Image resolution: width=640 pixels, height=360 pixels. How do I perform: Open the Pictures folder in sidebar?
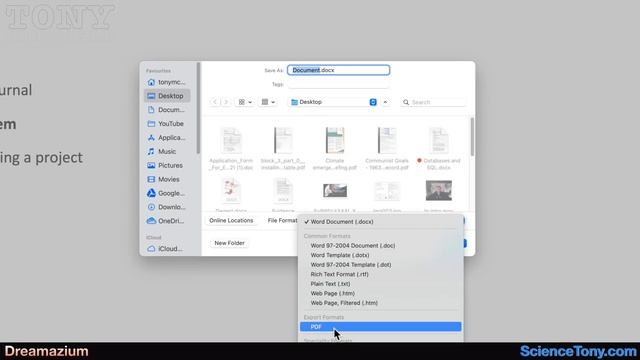[167, 165]
